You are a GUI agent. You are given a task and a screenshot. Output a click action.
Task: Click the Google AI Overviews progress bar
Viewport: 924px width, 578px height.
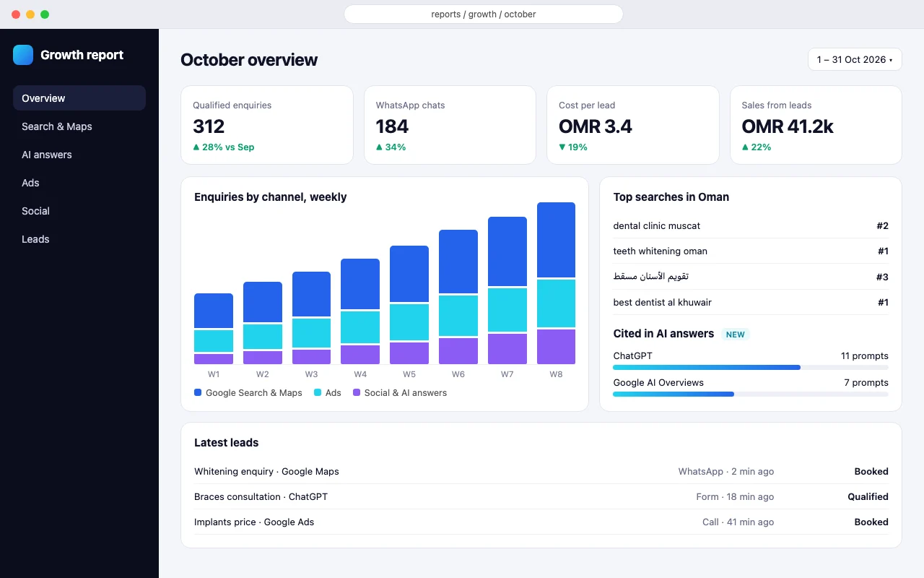[751, 394]
